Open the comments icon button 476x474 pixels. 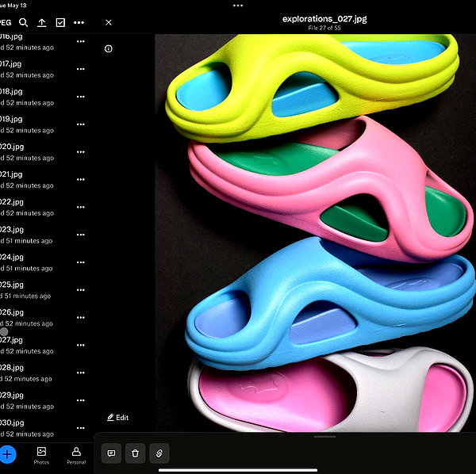coord(111,453)
